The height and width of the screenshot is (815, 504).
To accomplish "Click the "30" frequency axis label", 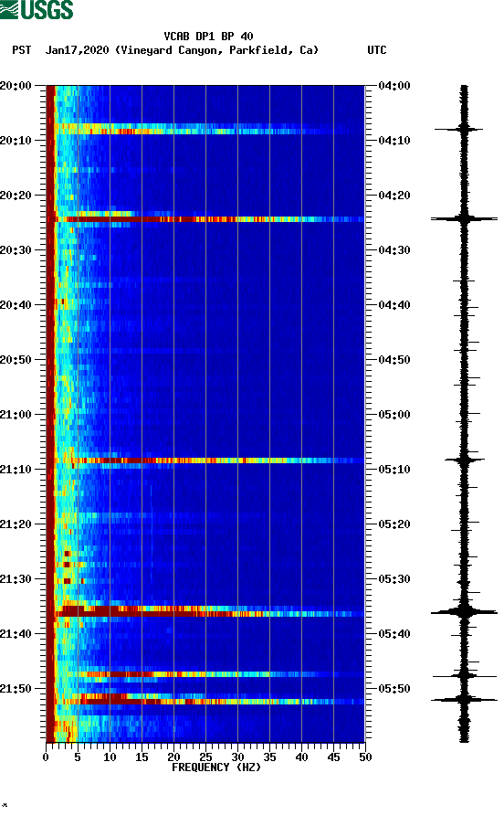I will click(237, 757).
